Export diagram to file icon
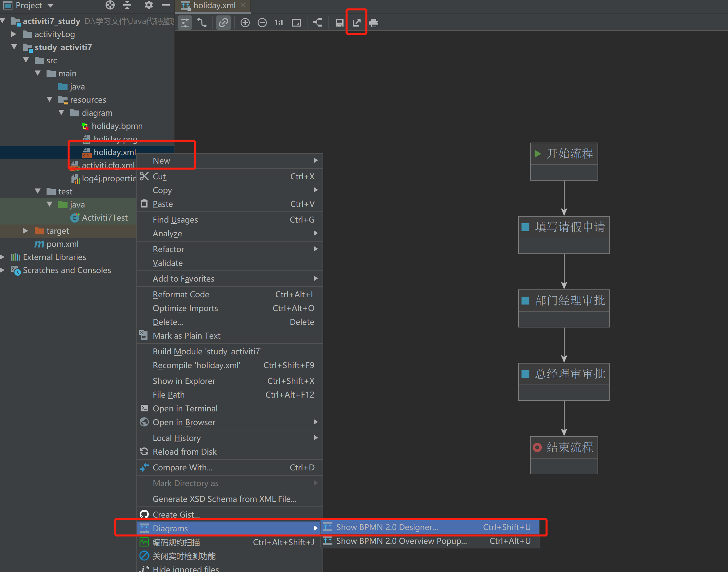The image size is (728, 572). [x=357, y=23]
